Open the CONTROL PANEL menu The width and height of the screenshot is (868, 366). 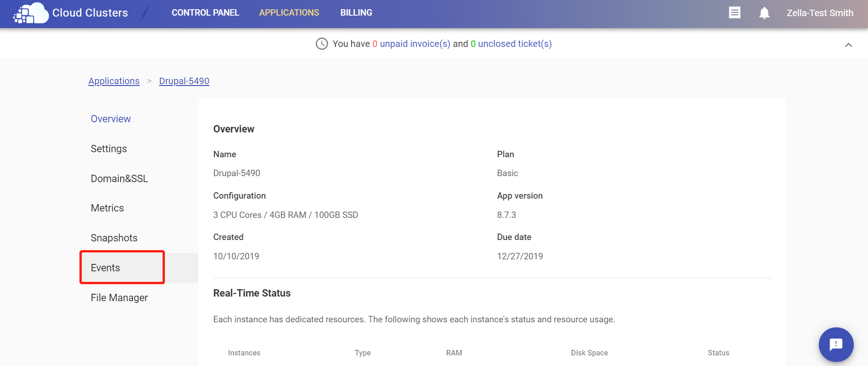(205, 13)
